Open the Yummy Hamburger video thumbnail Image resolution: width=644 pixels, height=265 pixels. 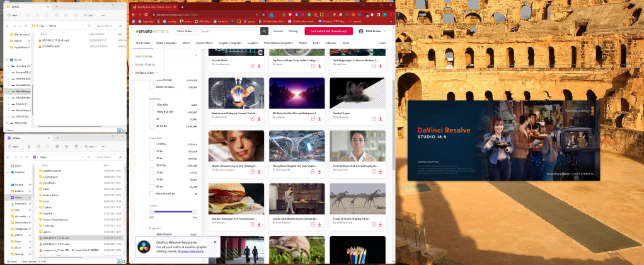coord(236,199)
